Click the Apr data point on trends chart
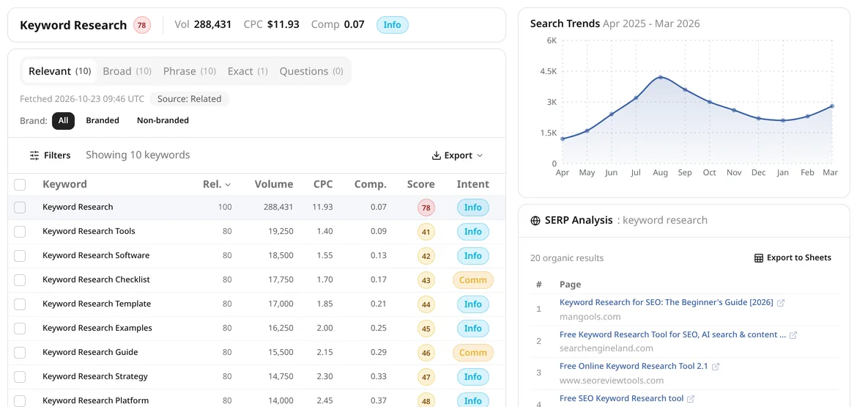The width and height of the screenshot is (868, 407). [563, 139]
